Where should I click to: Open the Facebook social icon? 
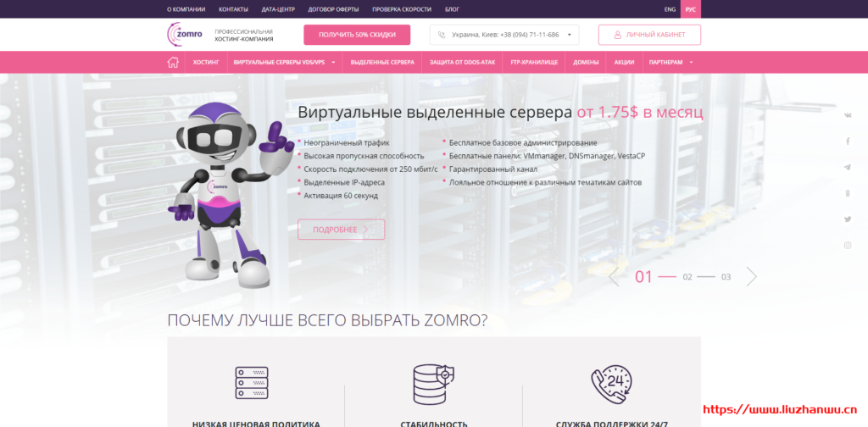tap(848, 141)
